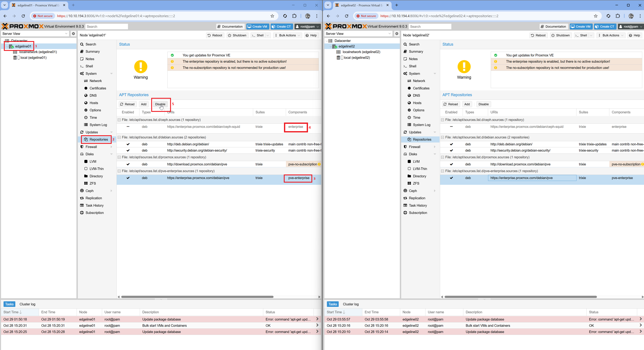Bookmark the edgeline02 page with the star icon

[x=595, y=16]
